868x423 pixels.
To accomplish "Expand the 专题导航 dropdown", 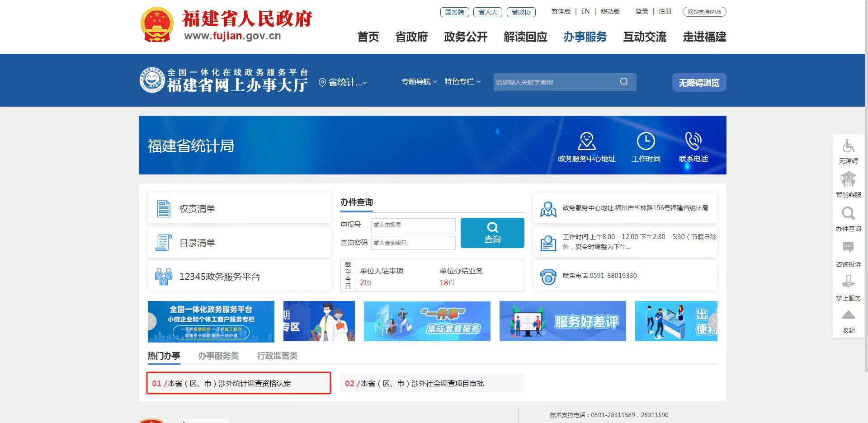I will point(419,82).
